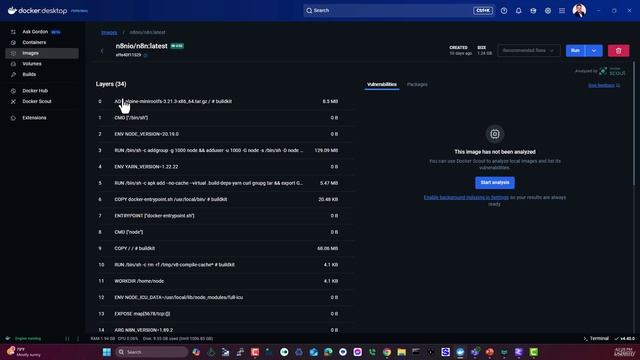Image resolution: width=640 pixels, height=360 pixels.
Task: Open the notifications bell
Action: point(518,11)
